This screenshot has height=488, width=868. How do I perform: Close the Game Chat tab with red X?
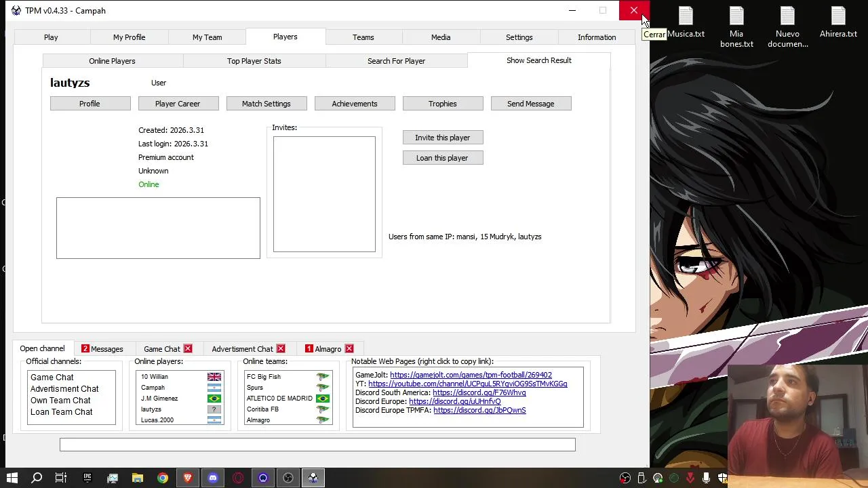[x=188, y=348]
